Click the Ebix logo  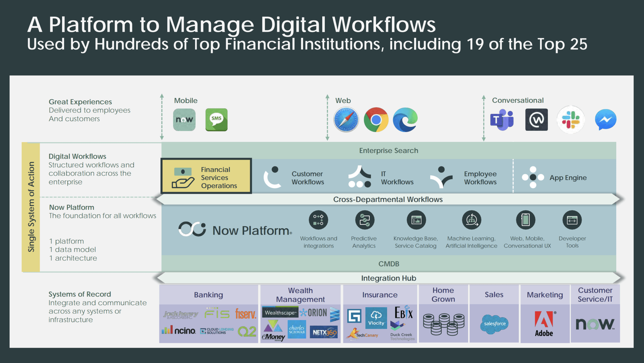coord(403,312)
